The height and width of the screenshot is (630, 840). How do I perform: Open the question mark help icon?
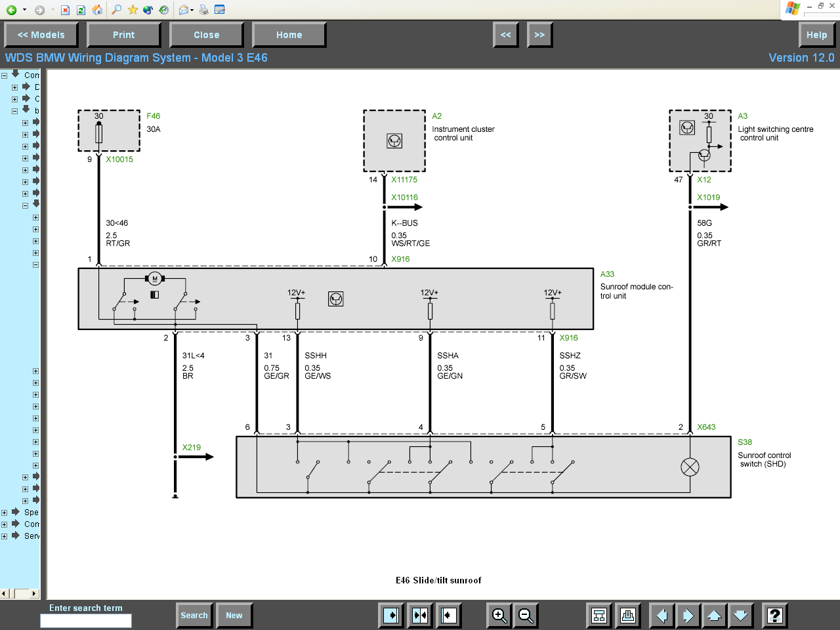775,616
